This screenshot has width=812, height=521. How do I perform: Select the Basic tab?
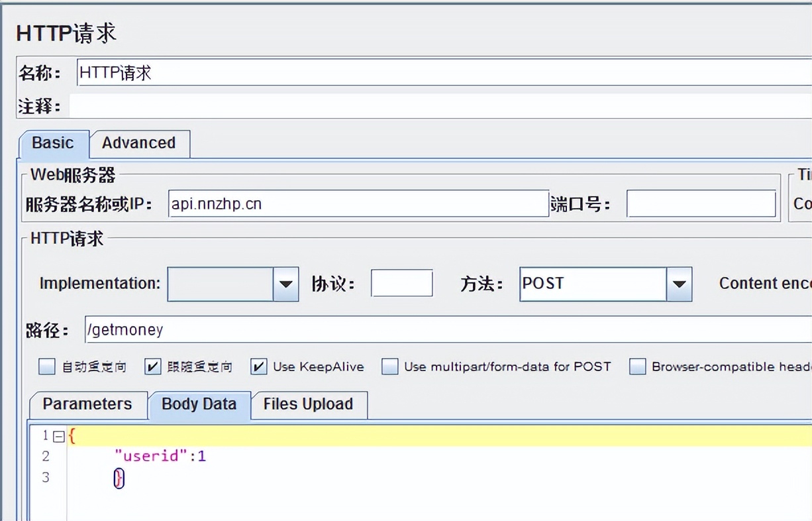[53, 143]
